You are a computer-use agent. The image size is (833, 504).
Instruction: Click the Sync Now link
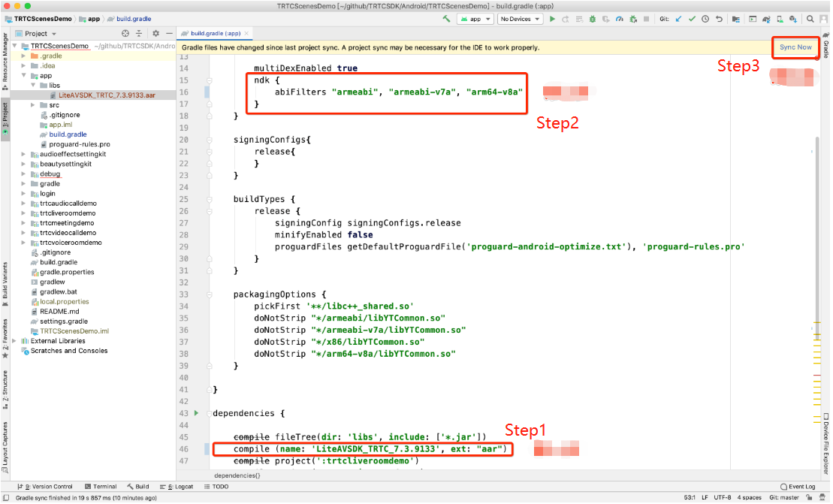[795, 47]
